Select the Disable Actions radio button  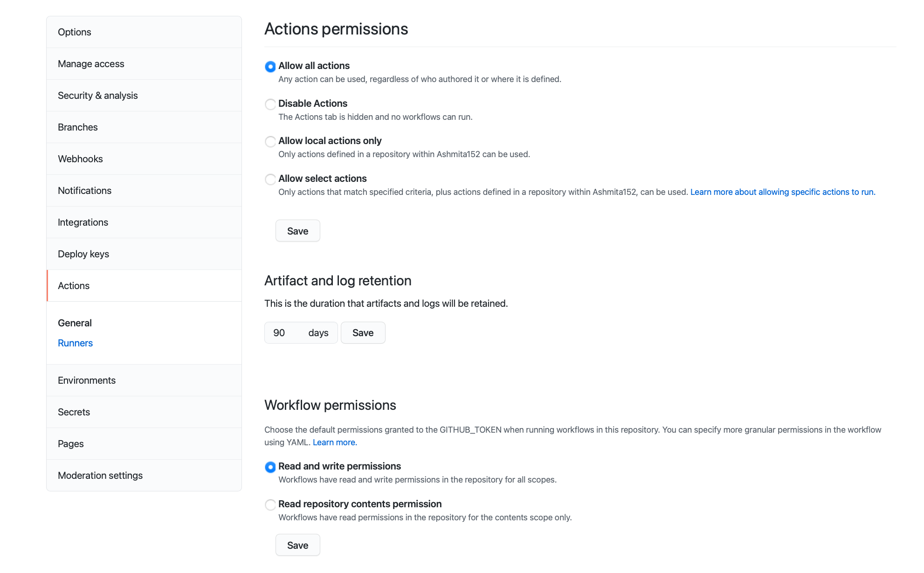(x=270, y=104)
